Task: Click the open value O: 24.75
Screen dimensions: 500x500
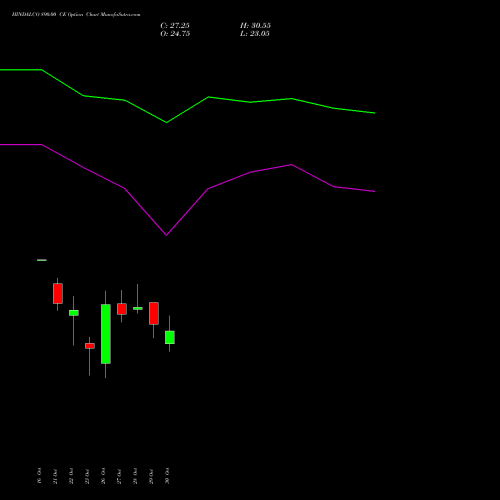Action: pyautogui.click(x=175, y=34)
